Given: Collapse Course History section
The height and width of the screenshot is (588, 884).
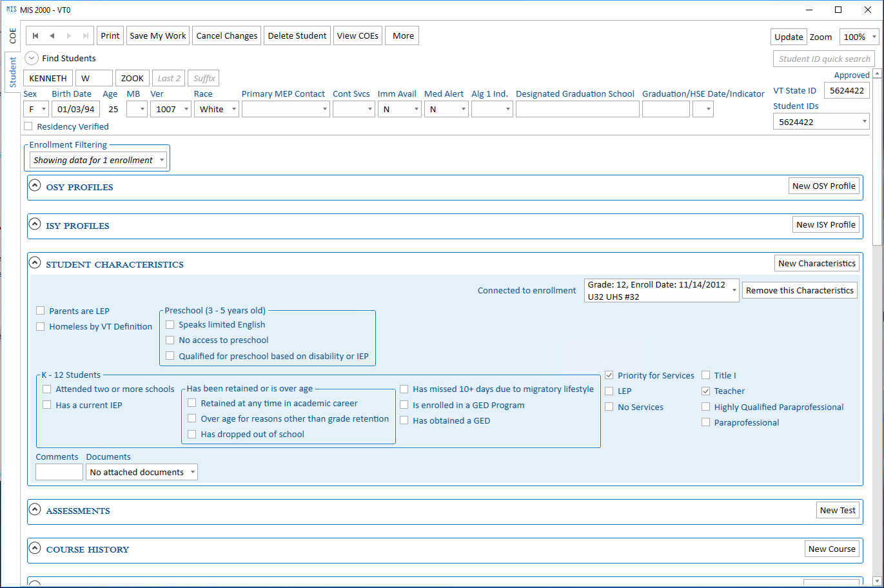Looking at the screenshot, I should click(35, 548).
